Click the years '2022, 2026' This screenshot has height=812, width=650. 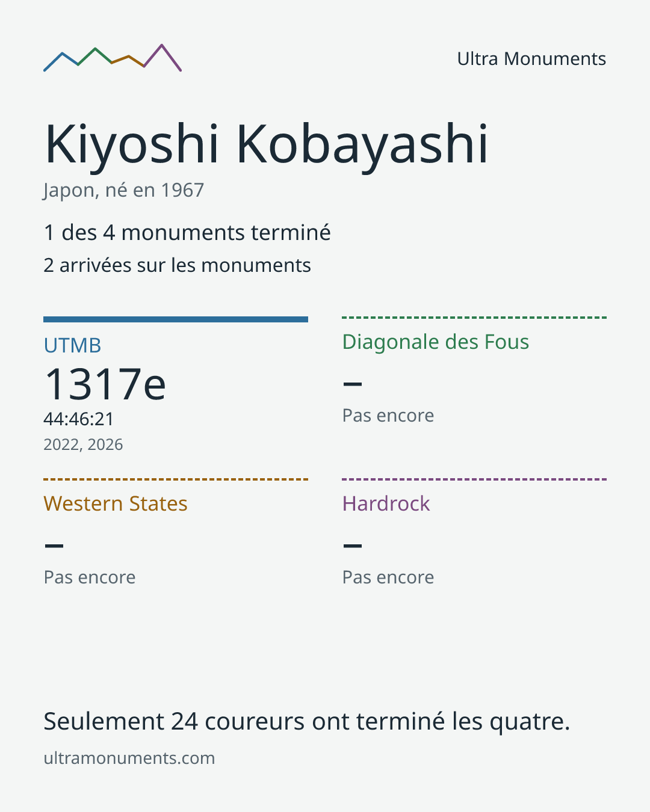click(x=83, y=444)
